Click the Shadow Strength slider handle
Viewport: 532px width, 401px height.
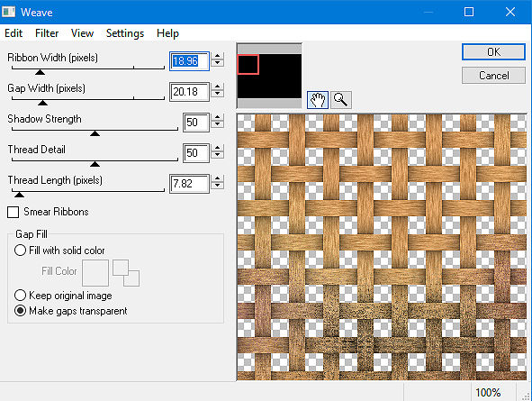[95, 133]
